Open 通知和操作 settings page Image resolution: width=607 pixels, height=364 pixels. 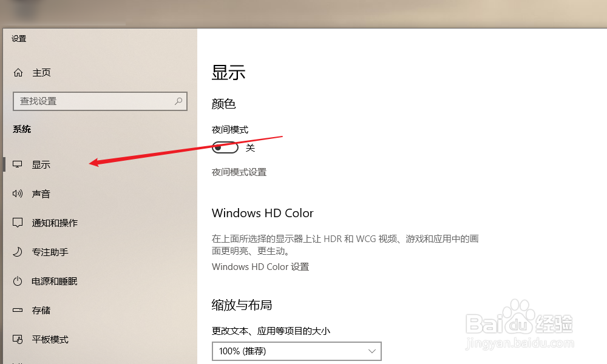(x=55, y=223)
